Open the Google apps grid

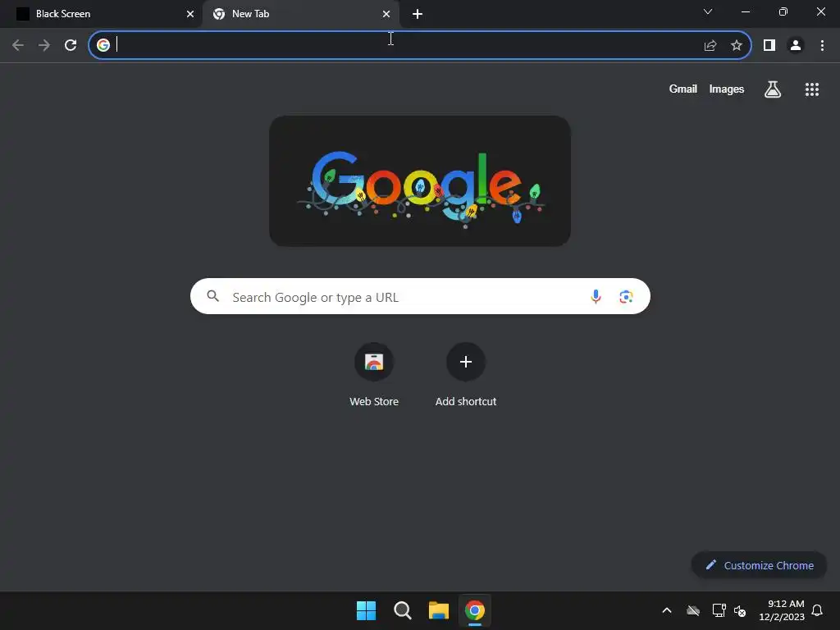click(x=812, y=89)
